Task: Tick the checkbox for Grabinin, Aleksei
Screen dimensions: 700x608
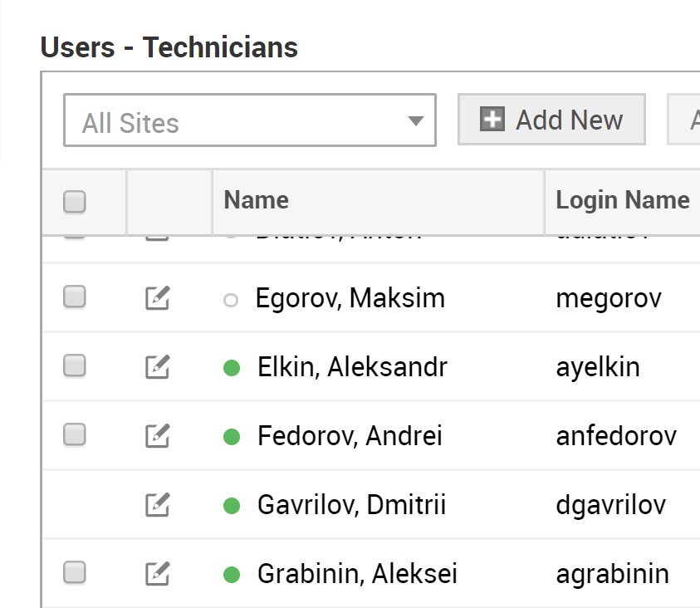Action: click(x=75, y=572)
